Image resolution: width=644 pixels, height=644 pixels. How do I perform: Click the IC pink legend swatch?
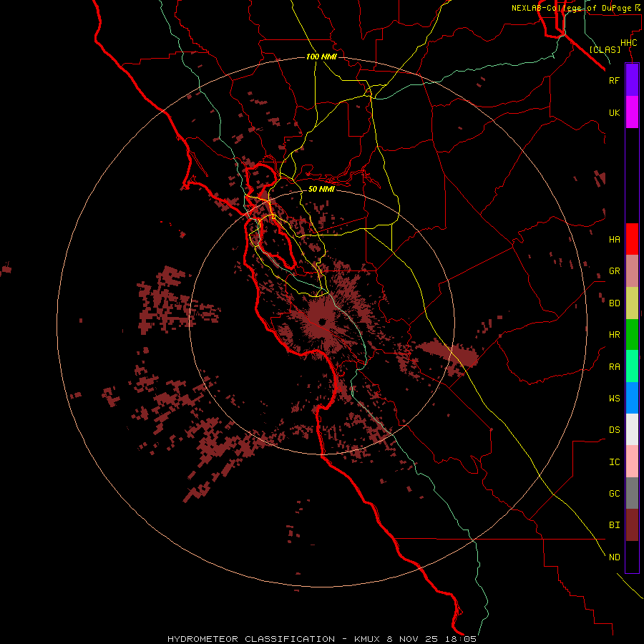(632, 462)
